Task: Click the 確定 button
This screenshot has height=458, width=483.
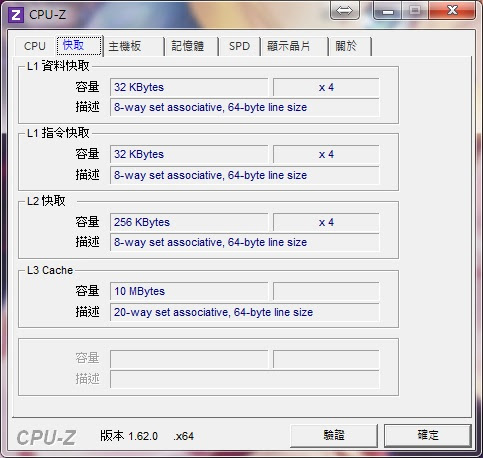Action: 428,435
